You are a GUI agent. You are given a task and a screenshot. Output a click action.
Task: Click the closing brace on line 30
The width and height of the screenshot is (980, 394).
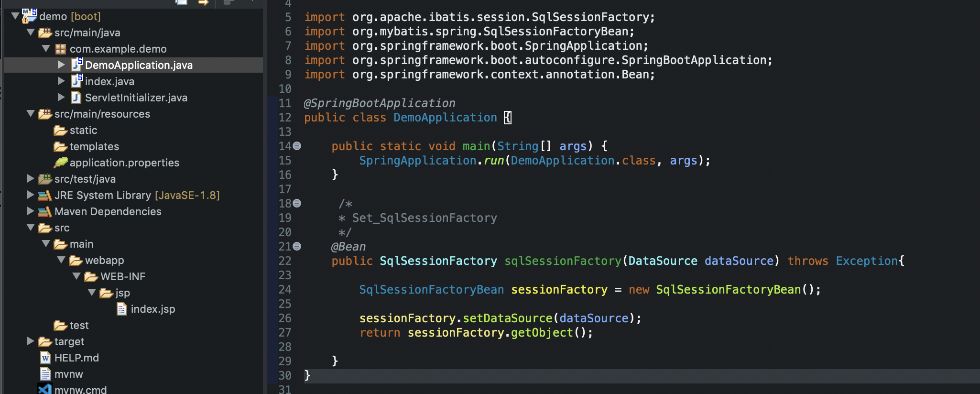coord(307,376)
